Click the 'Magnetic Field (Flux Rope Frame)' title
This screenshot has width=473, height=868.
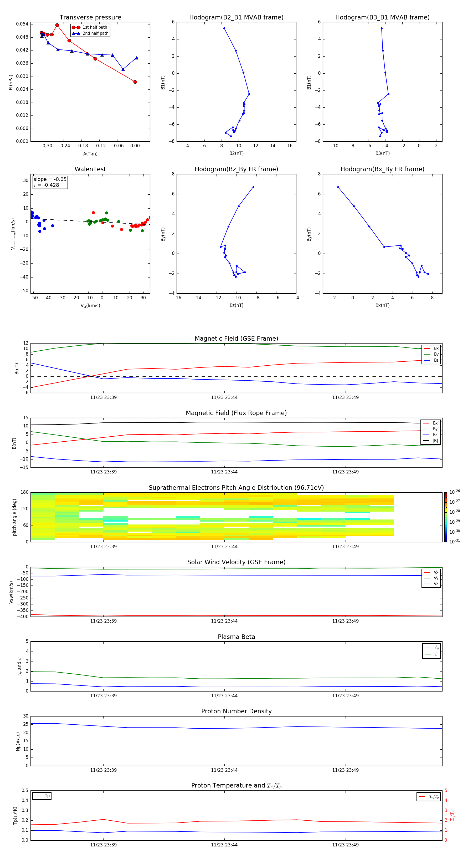click(236, 413)
